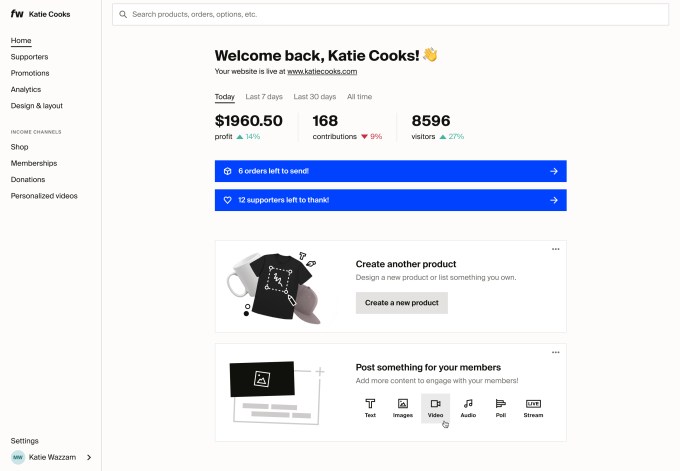Image resolution: width=680 pixels, height=471 pixels.
Task: Go to Memberships in the sidebar
Action: [34, 163]
